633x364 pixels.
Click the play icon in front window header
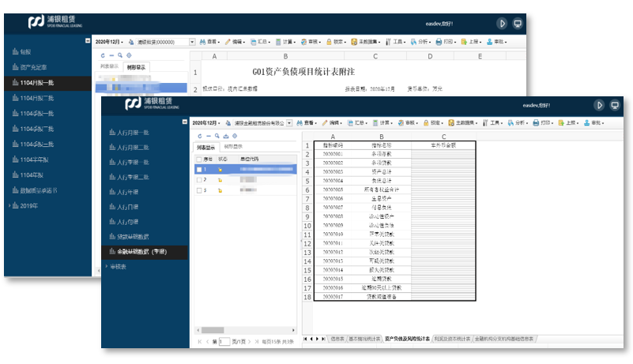(599, 104)
